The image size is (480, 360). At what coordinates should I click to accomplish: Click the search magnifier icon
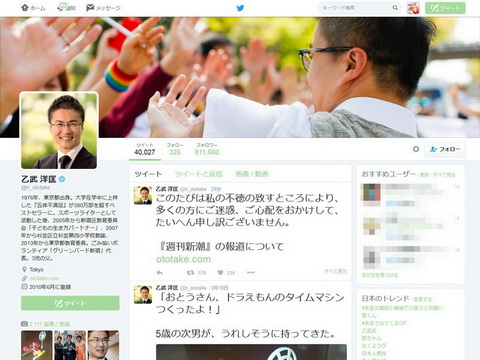click(395, 8)
